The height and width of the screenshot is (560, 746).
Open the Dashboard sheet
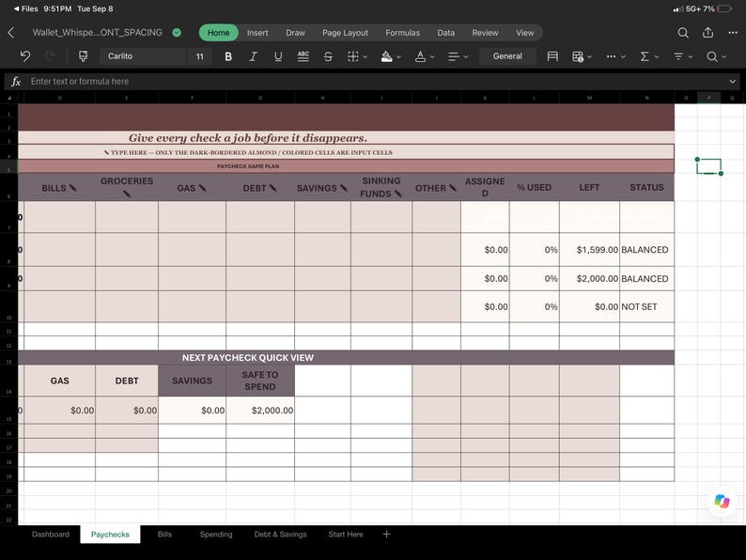pos(51,534)
